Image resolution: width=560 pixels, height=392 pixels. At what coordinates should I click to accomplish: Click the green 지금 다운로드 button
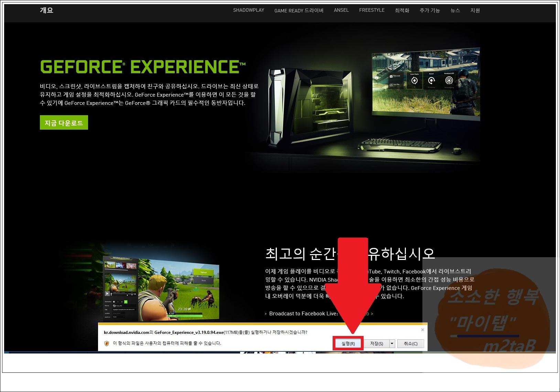[x=64, y=123]
